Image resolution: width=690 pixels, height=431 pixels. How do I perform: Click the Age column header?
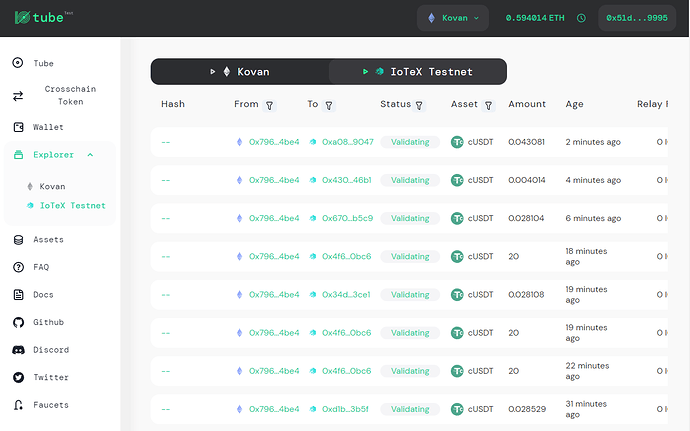(x=574, y=104)
